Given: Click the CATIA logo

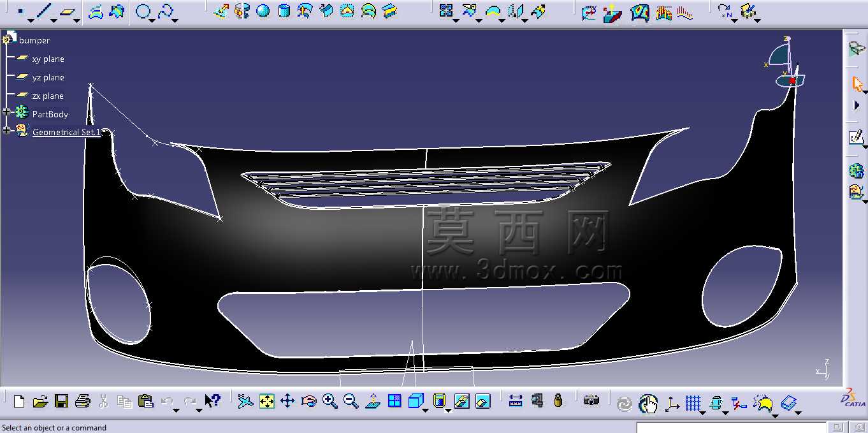Looking at the screenshot, I should coord(853,398).
